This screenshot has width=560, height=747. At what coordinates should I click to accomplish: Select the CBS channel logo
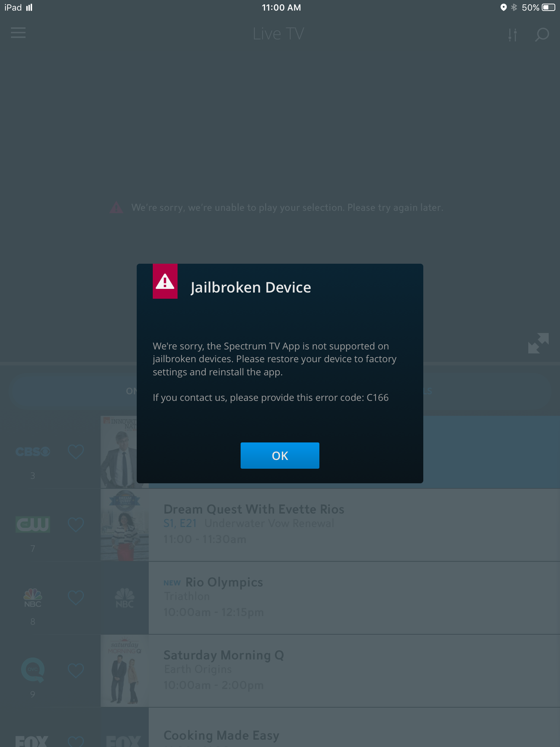[33, 452]
